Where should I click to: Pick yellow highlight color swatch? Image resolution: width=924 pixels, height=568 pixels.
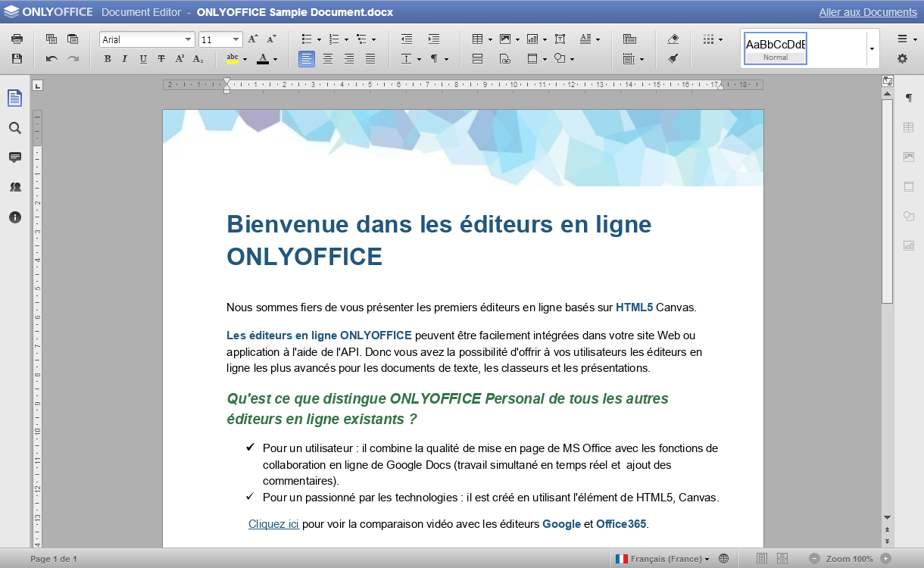pyautogui.click(x=233, y=58)
